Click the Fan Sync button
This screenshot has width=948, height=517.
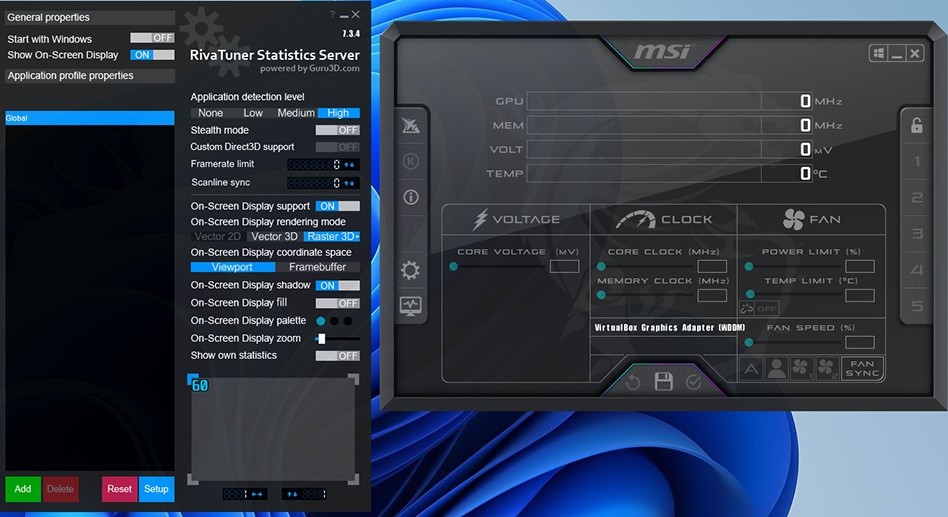coord(862,368)
